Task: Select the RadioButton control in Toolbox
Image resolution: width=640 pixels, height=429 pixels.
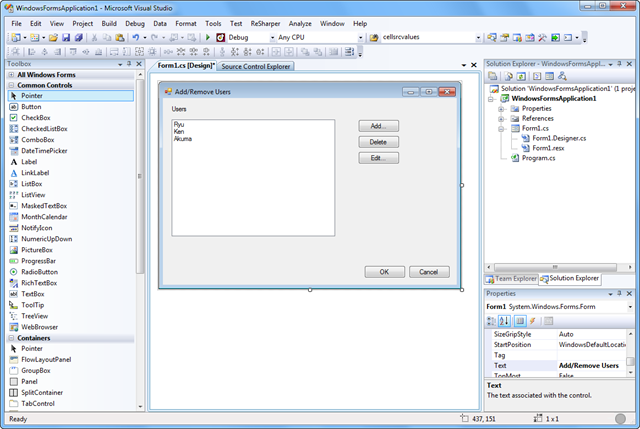Action: (x=39, y=272)
